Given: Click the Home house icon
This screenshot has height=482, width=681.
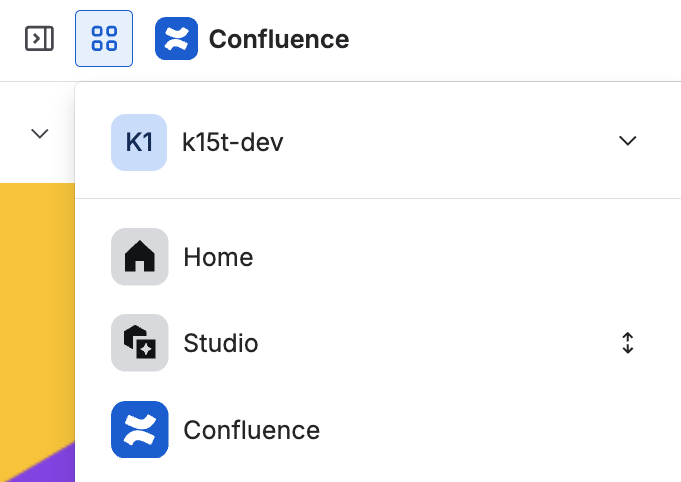Looking at the screenshot, I should click(139, 257).
